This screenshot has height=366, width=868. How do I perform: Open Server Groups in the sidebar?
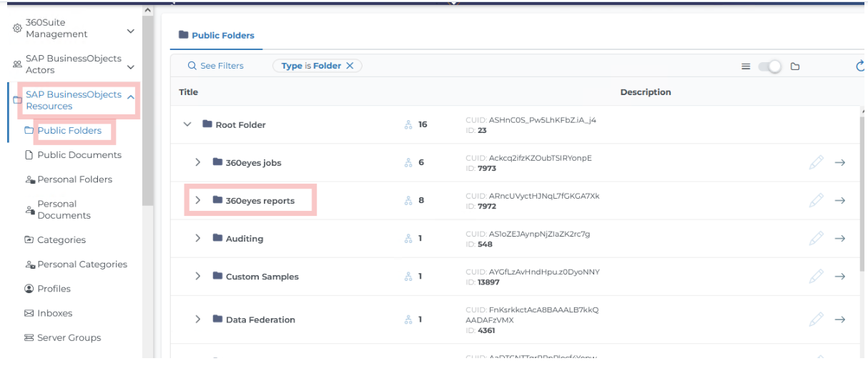[69, 337]
